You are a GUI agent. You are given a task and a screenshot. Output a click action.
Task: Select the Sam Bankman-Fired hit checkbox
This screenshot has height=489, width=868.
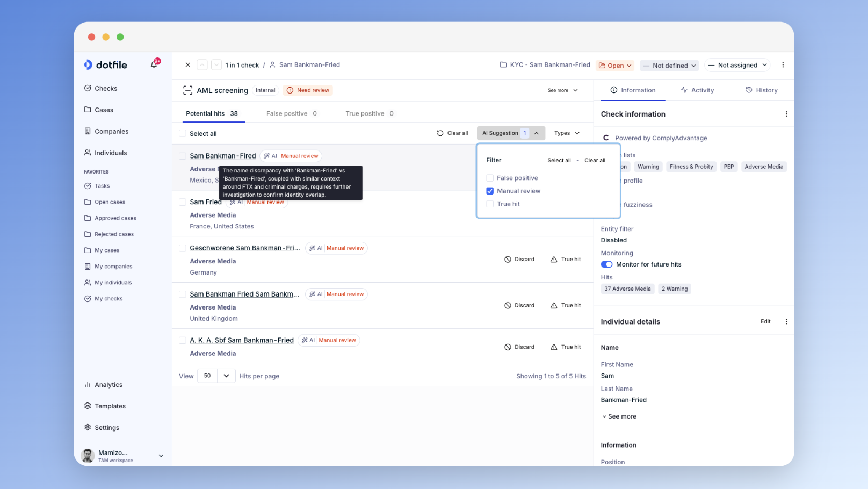pyautogui.click(x=183, y=156)
